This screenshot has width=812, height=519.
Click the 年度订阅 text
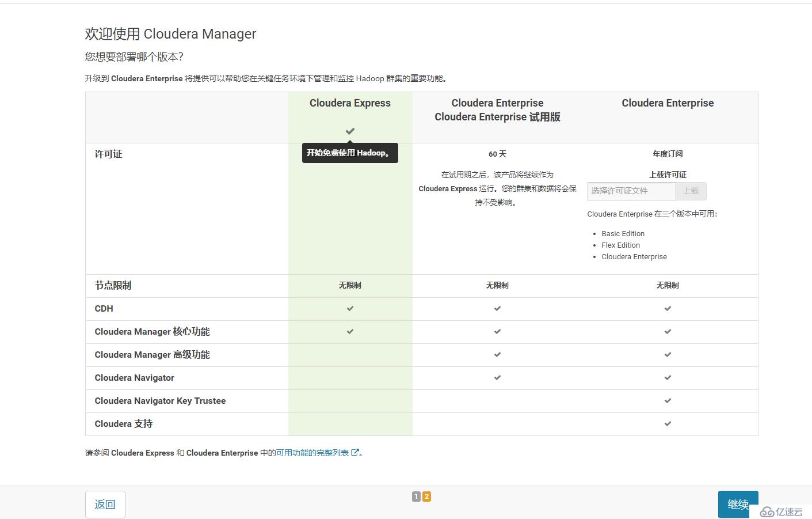668,154
